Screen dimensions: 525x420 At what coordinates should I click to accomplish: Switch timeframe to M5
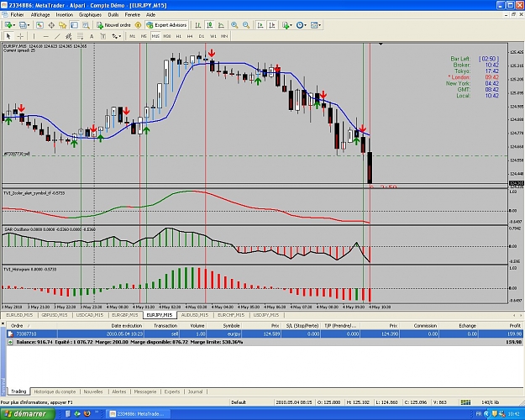[x=144, y=36]
